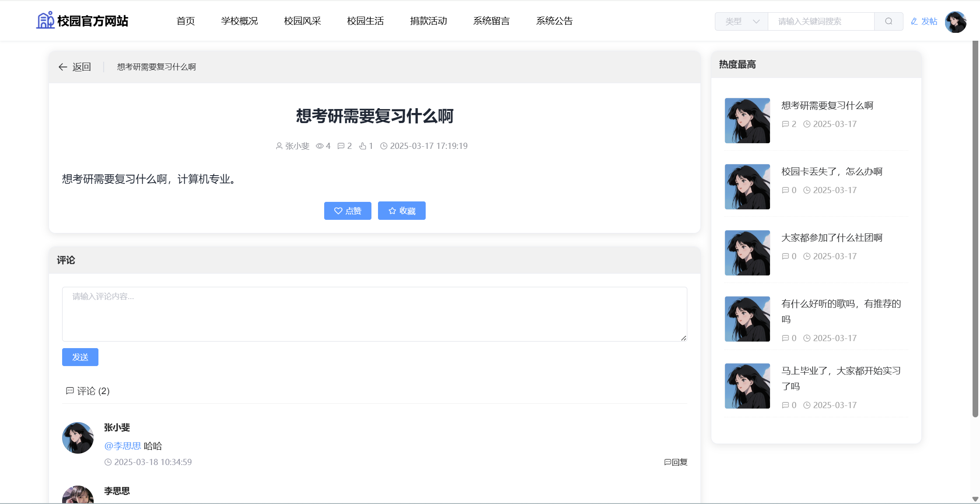980x504 pixels.
Task: Toggle favorite with the 收藏 button
Action: [x=402, y=211]
